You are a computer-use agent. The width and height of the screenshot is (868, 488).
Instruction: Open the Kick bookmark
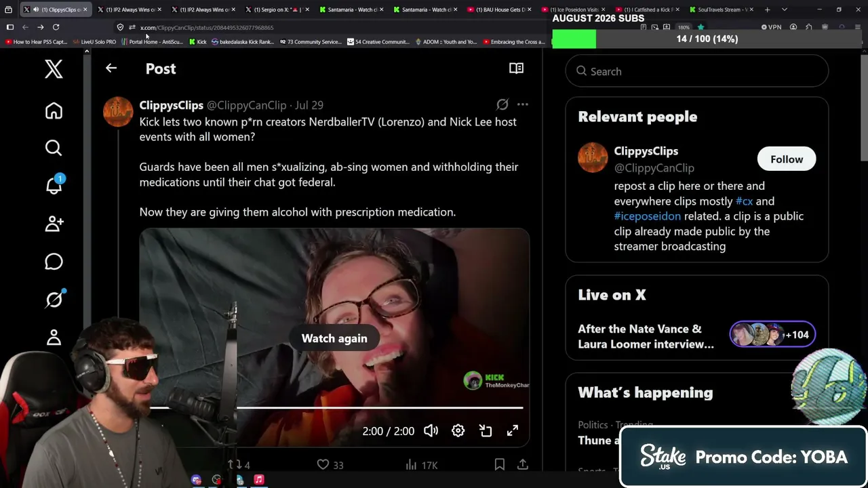point(197,42)
